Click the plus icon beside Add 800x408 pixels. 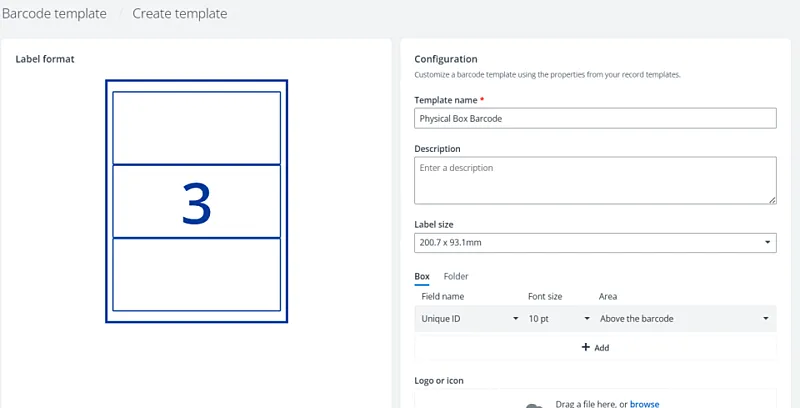pos(586,348)
